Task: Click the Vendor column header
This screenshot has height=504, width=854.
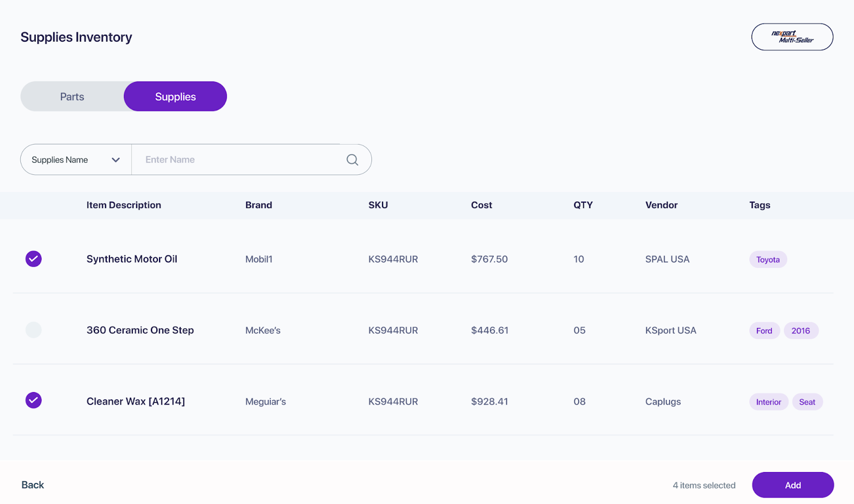Action: [661, 205]
